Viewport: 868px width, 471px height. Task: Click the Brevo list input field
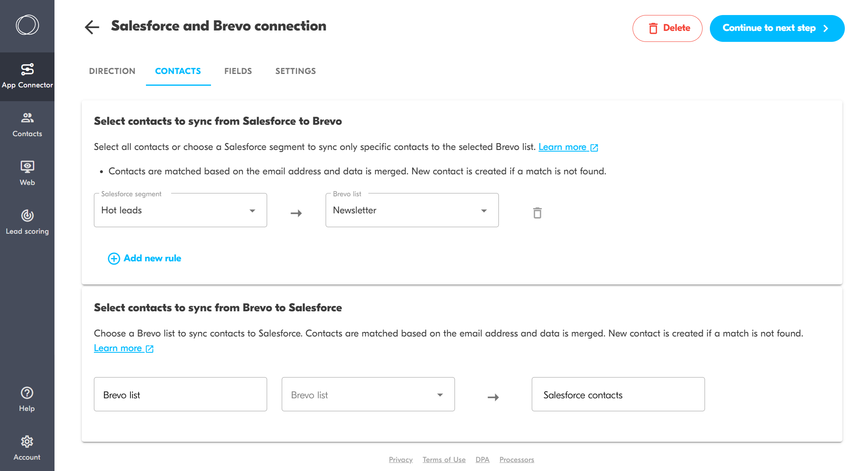pos(368,395)
